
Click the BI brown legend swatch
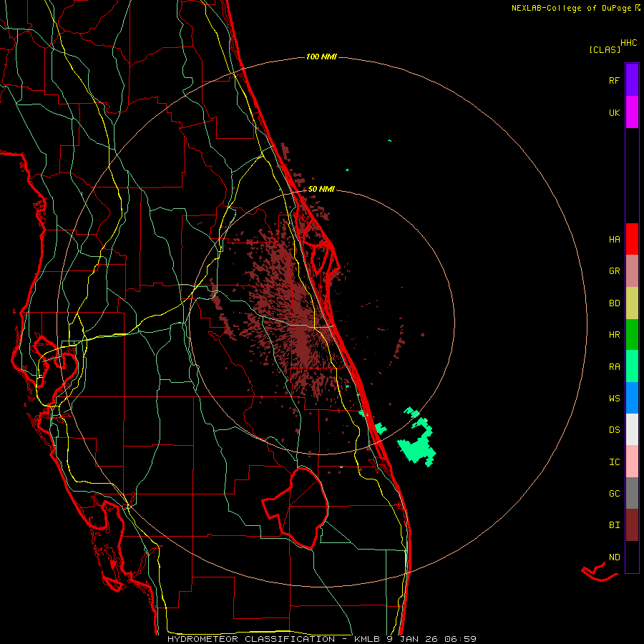pos(632,525)
